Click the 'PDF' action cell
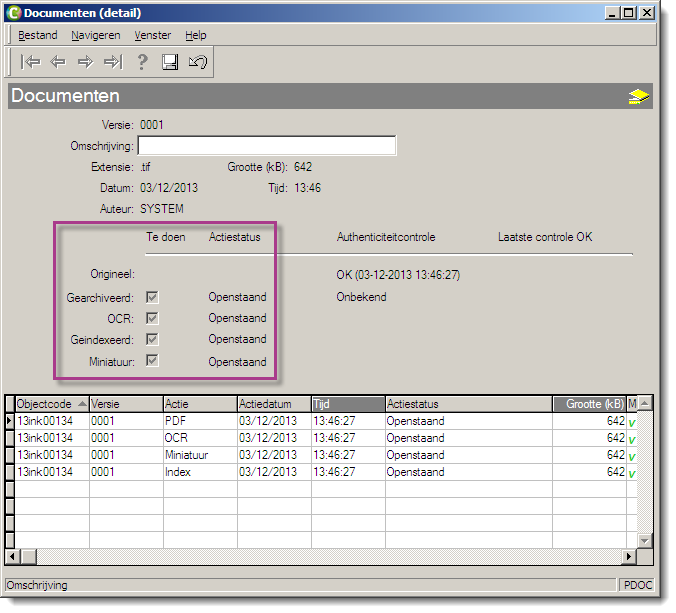 tap(200, 421)
